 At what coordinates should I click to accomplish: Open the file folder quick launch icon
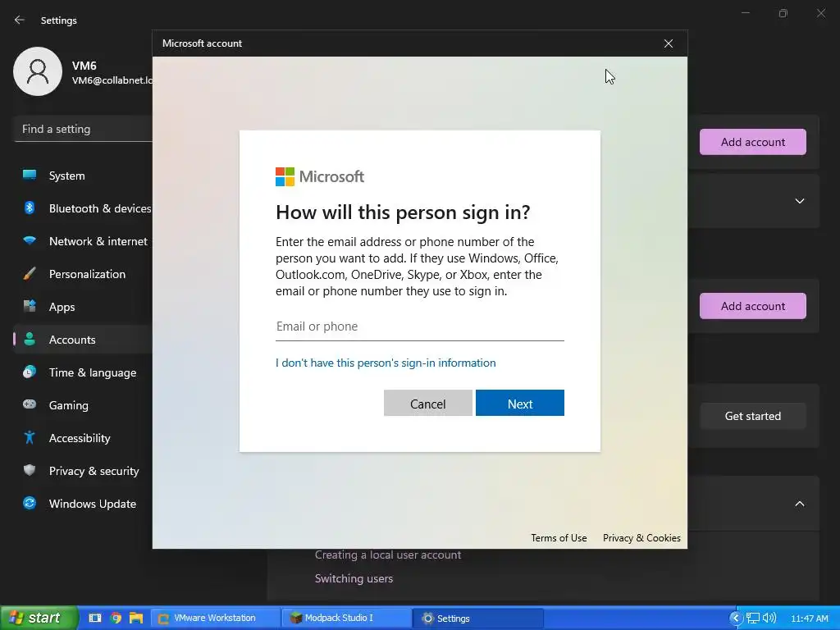pos(136,618)
